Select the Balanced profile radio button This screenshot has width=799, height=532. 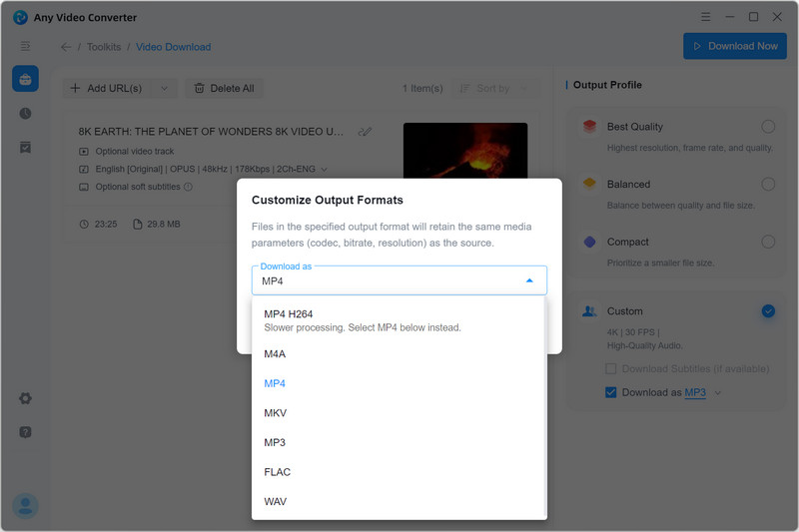coord(767,185)
